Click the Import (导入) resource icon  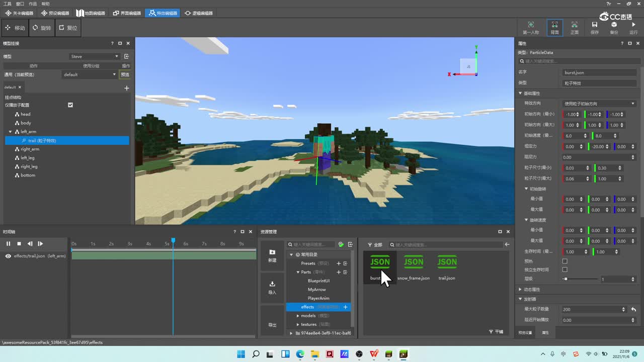click(x=272, y=285)
